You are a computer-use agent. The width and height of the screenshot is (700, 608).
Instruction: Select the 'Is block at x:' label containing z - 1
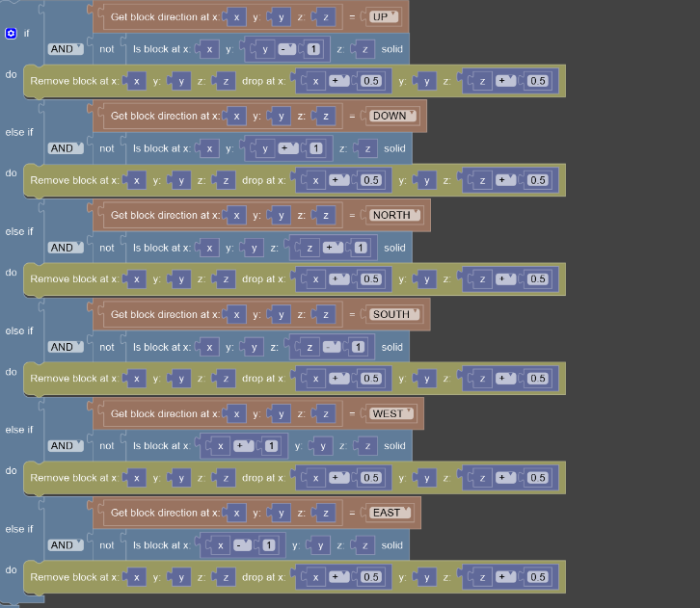click(162, 347)
